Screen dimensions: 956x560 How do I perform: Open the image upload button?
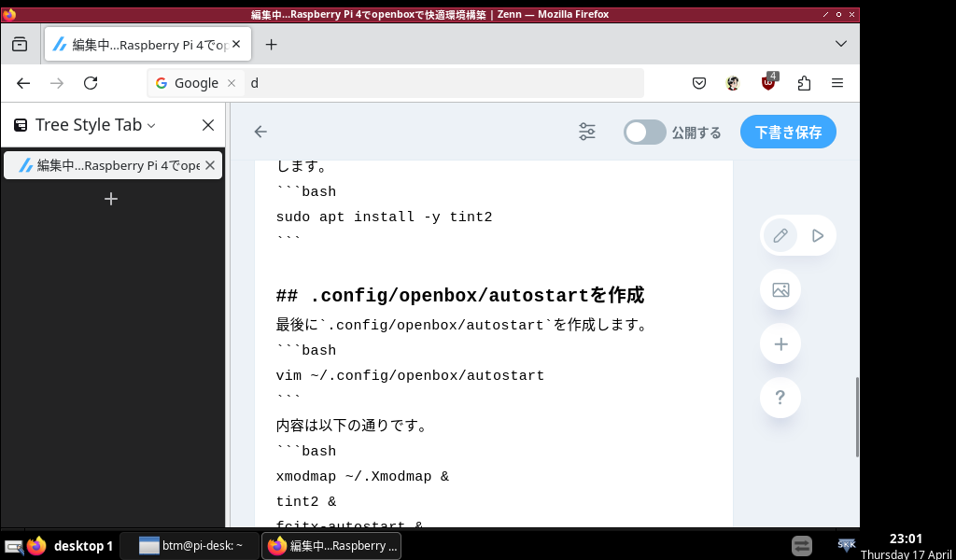[x=780, y=289]
